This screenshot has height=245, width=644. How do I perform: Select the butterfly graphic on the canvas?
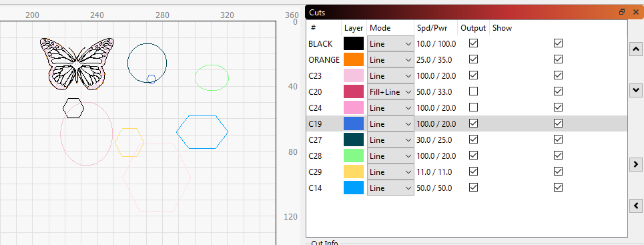77,63
